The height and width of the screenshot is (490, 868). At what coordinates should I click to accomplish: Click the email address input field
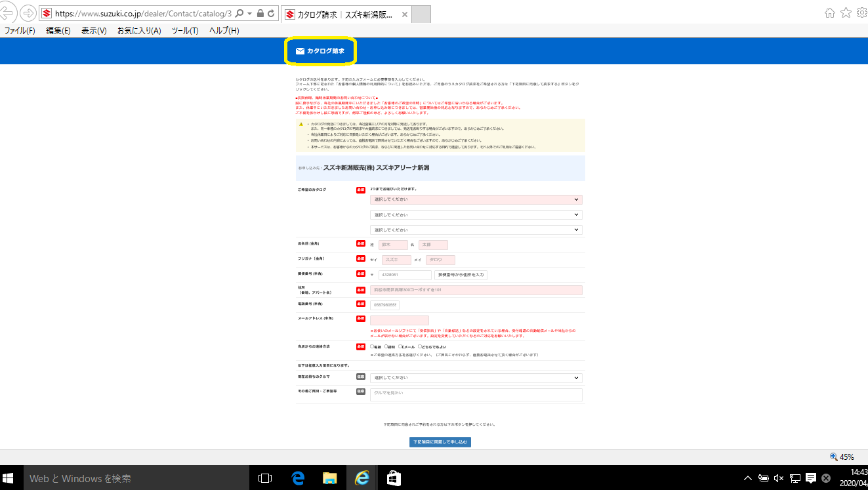pyautogui.click(x=400, y=320)
